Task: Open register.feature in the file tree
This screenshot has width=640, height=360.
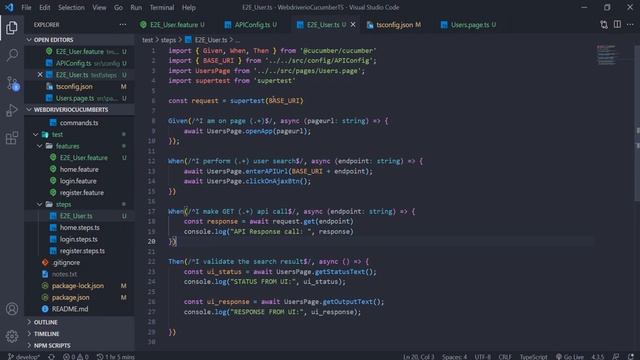Action: click(82, 192)
